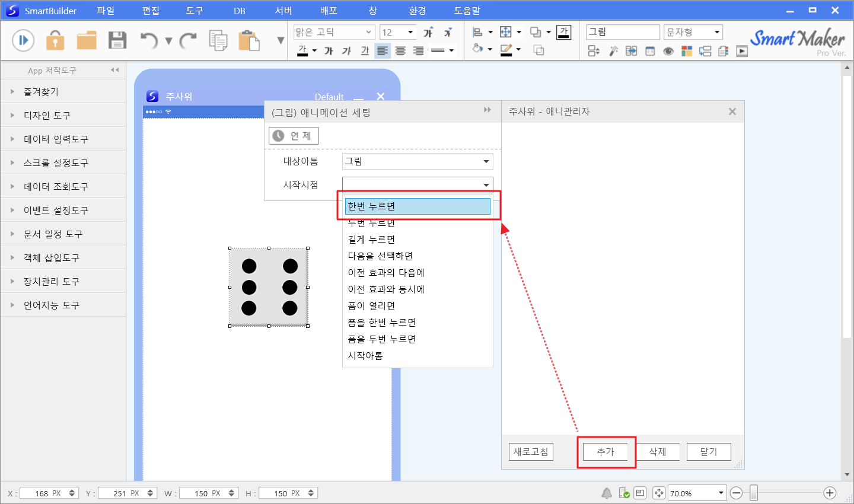854x504 pixels.
Task: Center align the text
Action: tap(400, 51)
